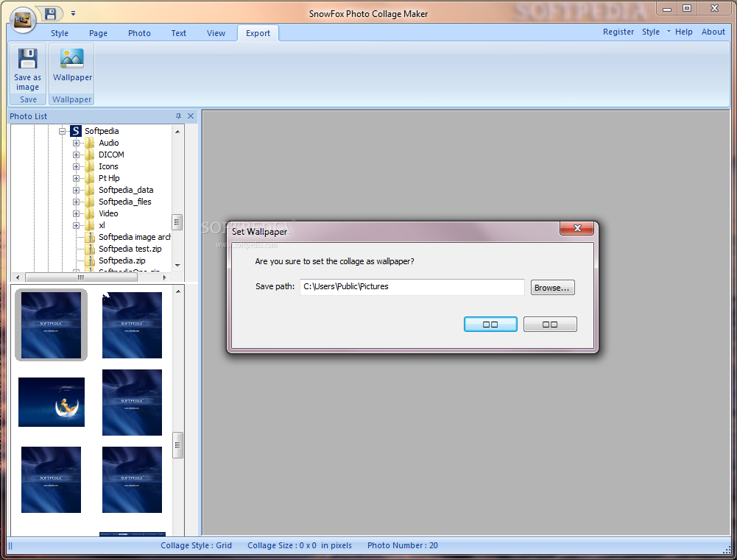Close the Photo List panel
The height and width of the screenshot is (560, 737).
(191, 116)
